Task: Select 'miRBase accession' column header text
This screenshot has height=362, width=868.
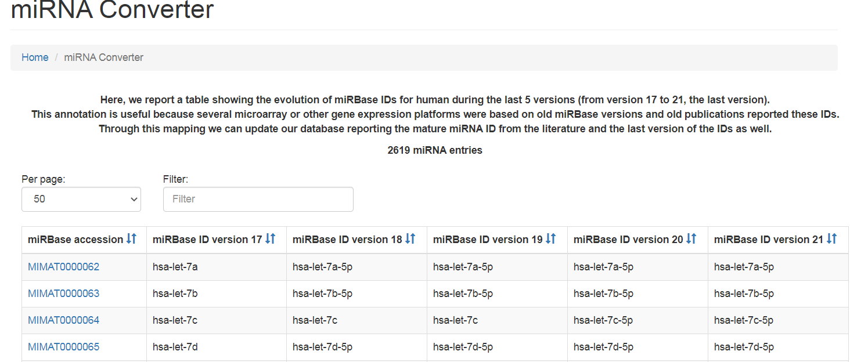Action: [x=75, y=240]
